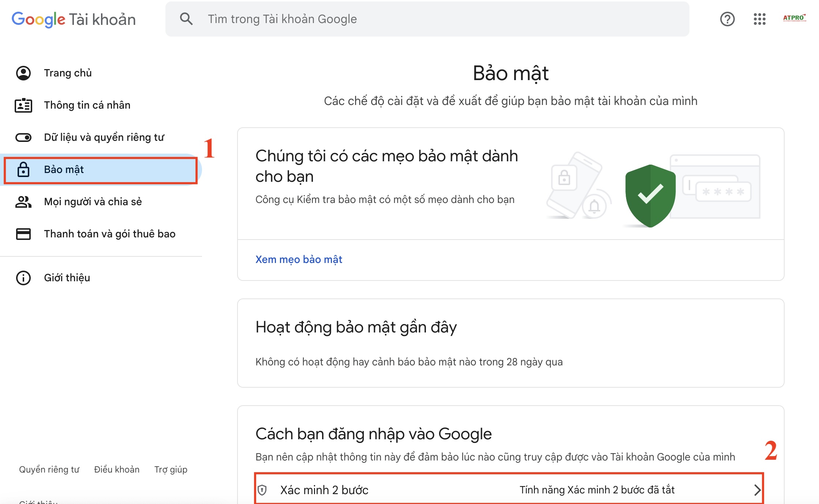The image size is (819, 504).
Task: Click the green security shield illustration
Action: [x=650, y=196]
